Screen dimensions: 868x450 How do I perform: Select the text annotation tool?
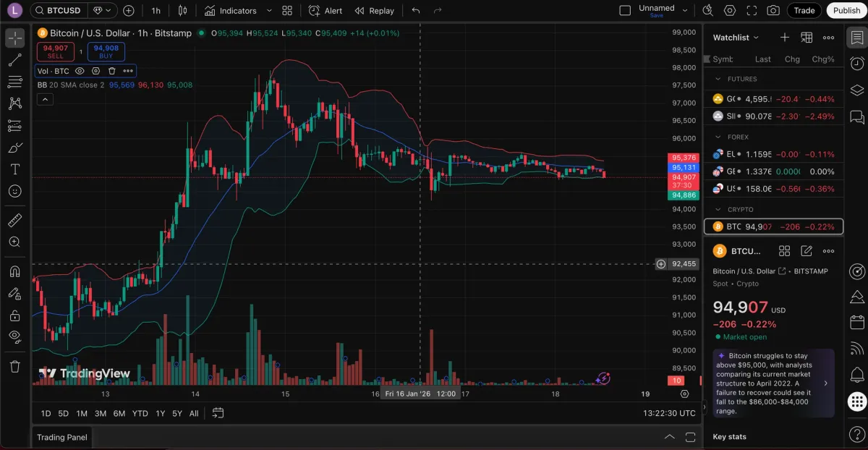pyautogui.click(x=14, y=169)
